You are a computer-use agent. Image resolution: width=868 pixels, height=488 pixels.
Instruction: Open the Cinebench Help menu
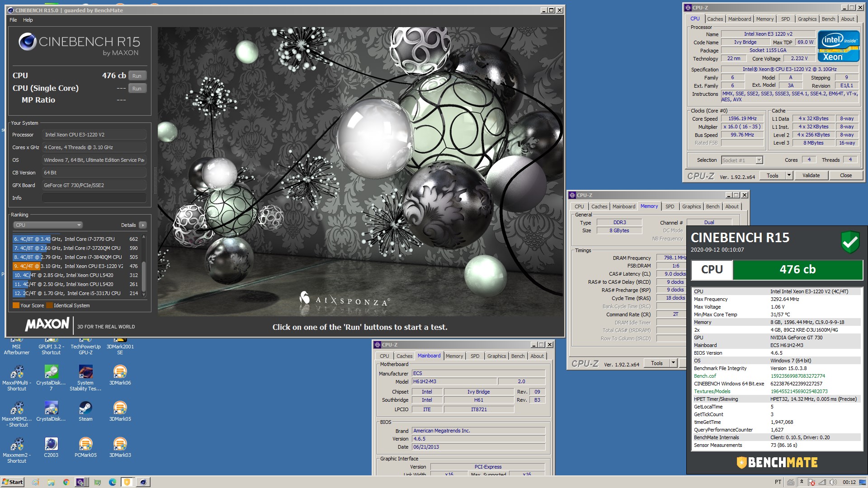tap(28, 20)
